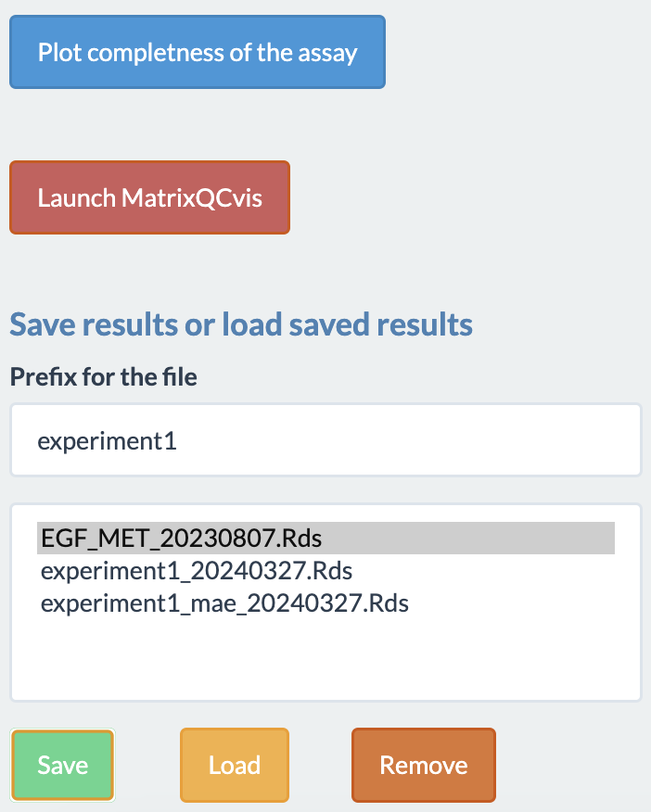Click Plot completness of the assay button
The height and width of the screenshot is (812, 651).
(198, 52)
